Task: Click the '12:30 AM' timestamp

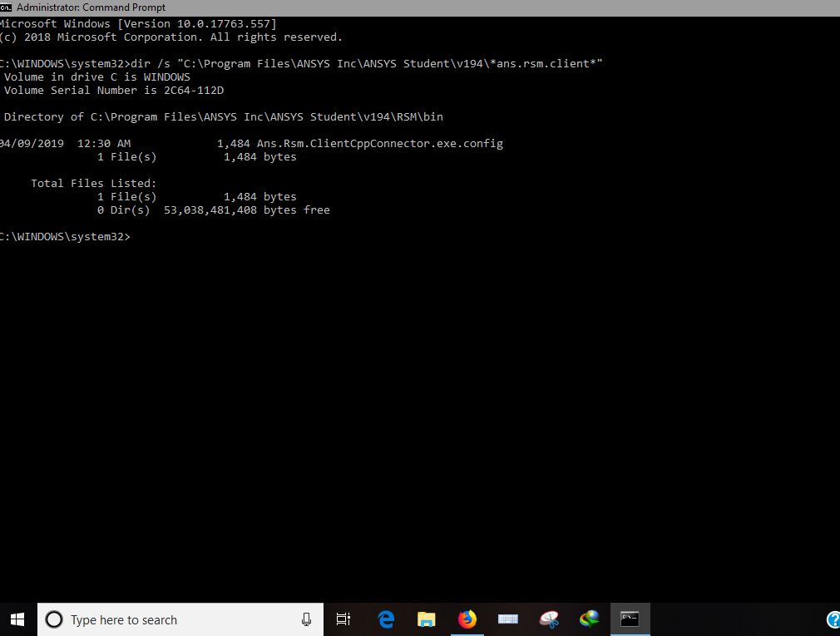Action: tap(104, 144)
